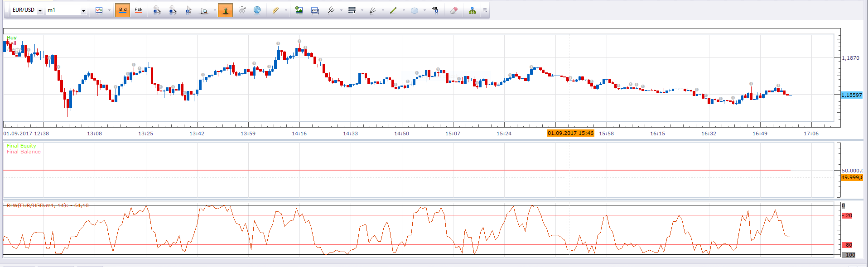Viewport: 868px width, 267px height.
Task: Click the zoom in magnifier icon
Action: [157, 10]
